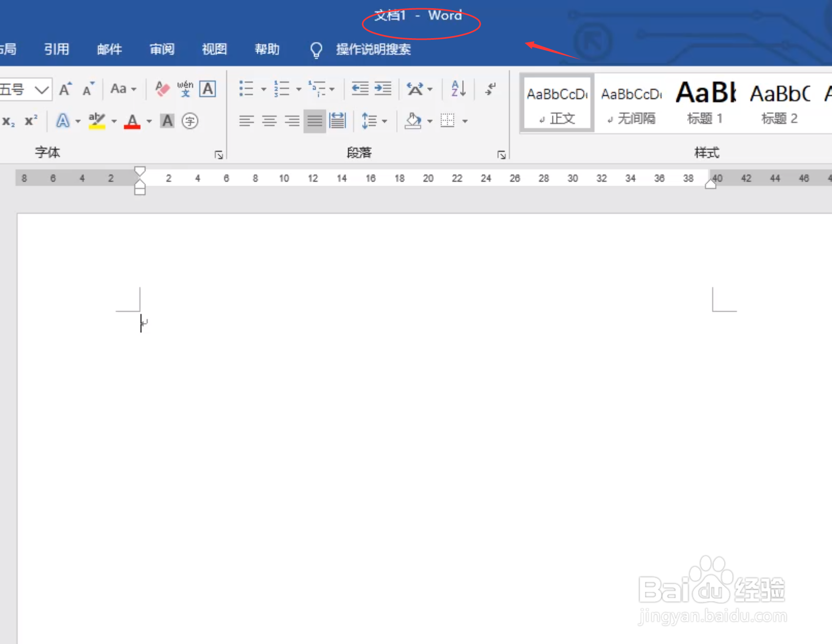
Task: Expand shading color dropdown arrow
Action: [430, 121]
